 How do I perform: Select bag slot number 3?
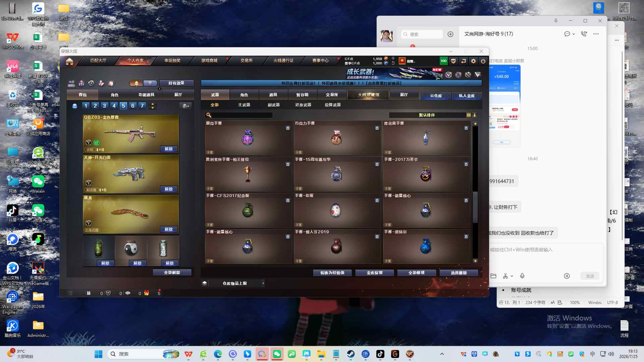(104, 106)
